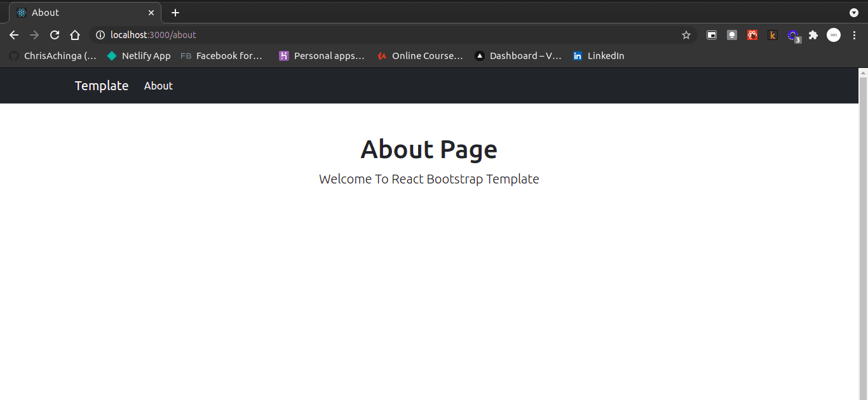Open the browser home page

pos(75,35)
